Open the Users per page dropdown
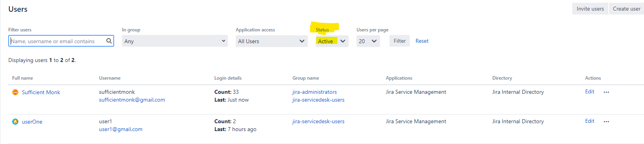Screen dimensions: 644x144 [368, 41]
